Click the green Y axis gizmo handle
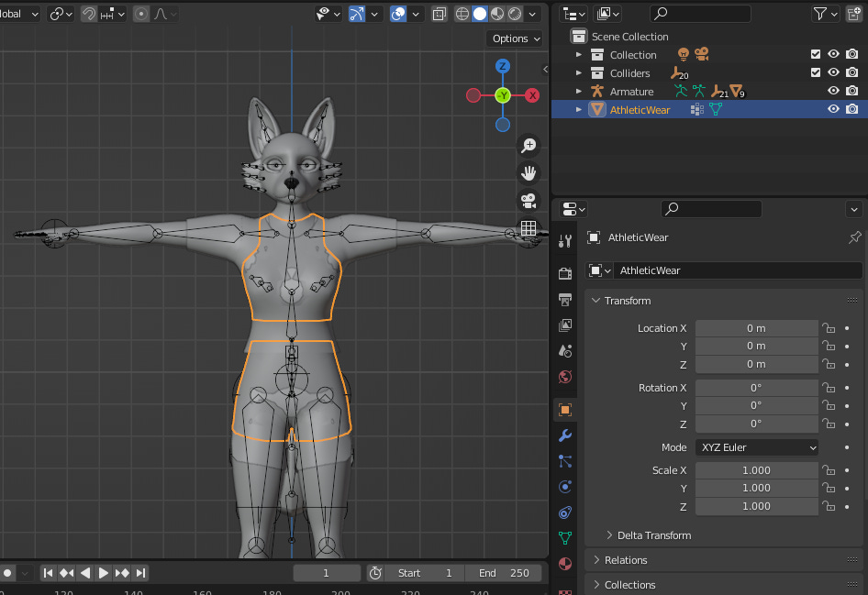The width and height of the screenshot is (868, 595). [503, 95]
